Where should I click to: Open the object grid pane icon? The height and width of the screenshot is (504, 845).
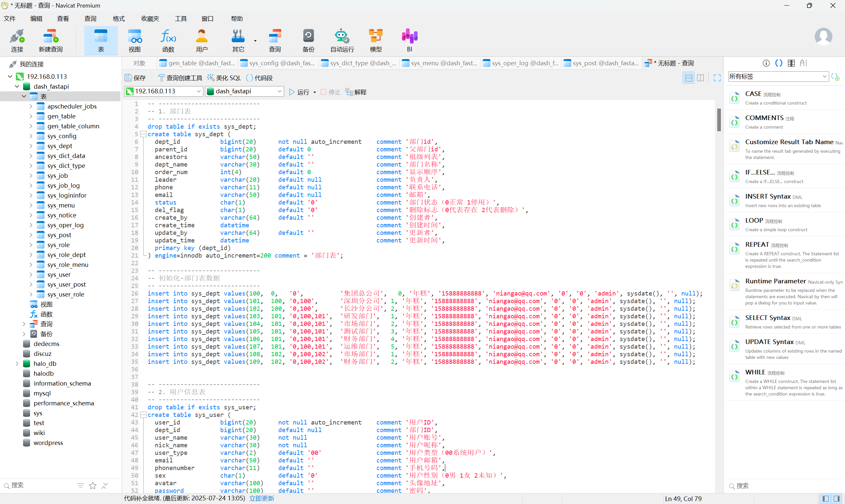[791, 63]
